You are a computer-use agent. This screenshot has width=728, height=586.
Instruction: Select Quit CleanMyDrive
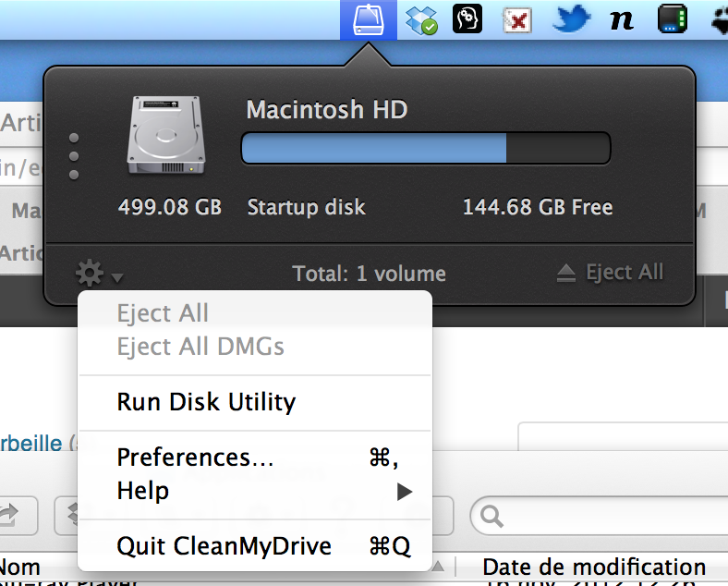pos(224,545)
